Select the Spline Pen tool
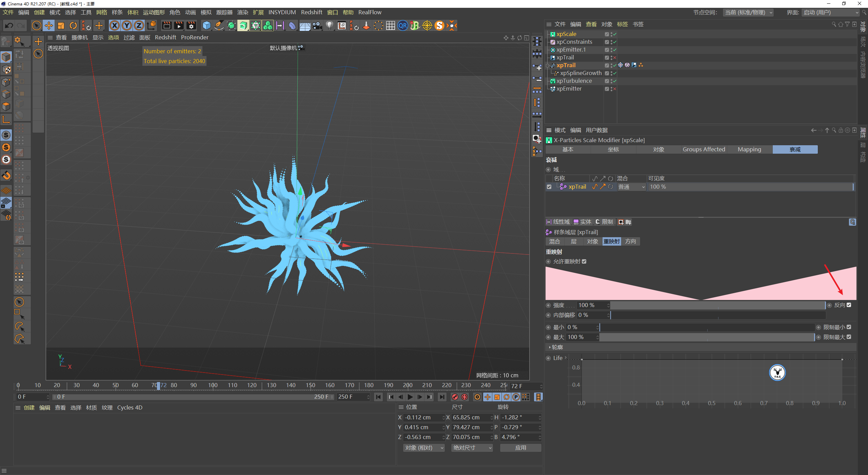 click(219, 25)
